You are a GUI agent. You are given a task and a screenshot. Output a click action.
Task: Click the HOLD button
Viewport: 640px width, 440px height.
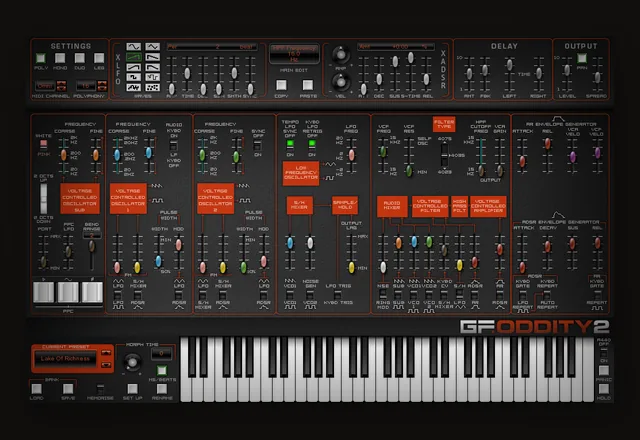pyautogui.click(x=604, y=389)
